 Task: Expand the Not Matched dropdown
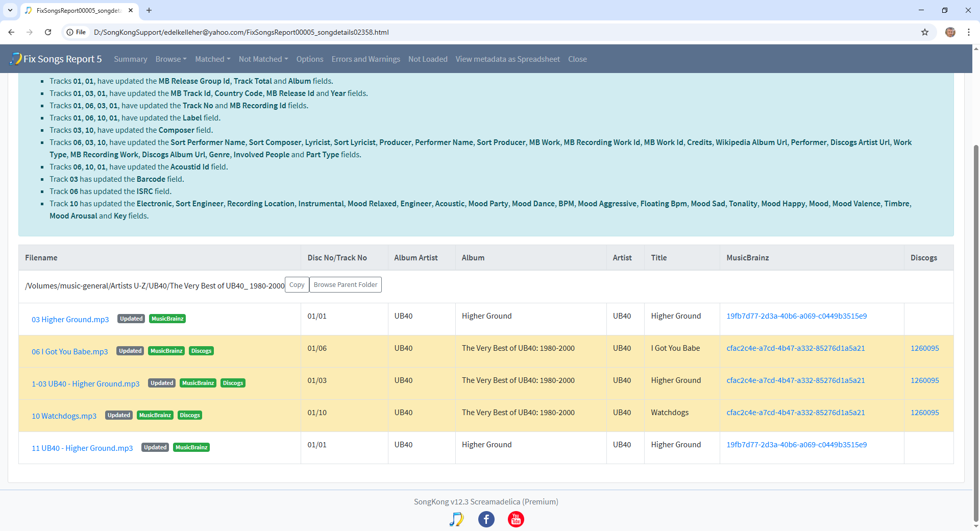[x=263, y=59]
